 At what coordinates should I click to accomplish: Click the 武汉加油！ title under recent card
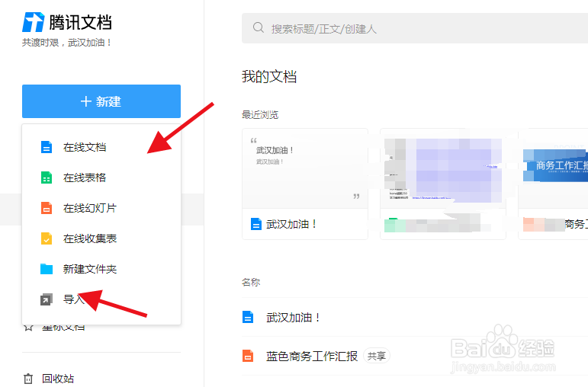[x=292, y=224]
